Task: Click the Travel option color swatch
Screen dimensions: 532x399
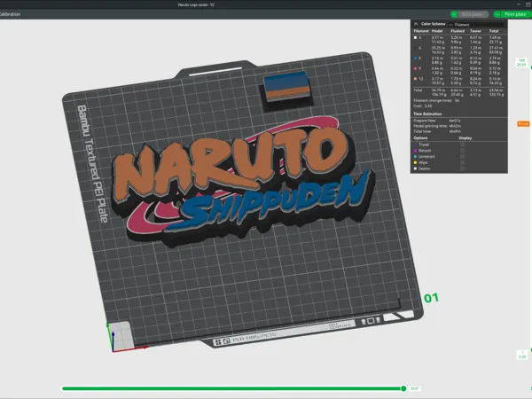Action: click(415, 145)
